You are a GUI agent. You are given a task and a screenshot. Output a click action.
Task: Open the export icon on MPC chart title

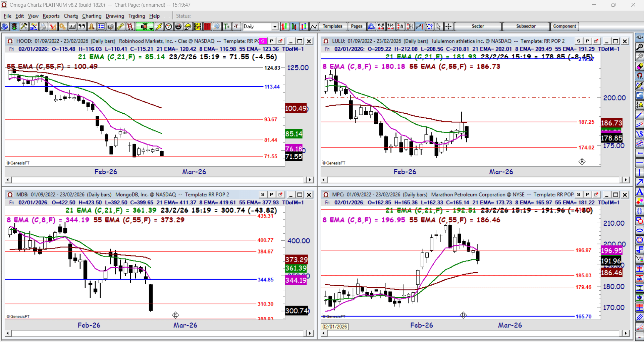click(x=596, y=194)
